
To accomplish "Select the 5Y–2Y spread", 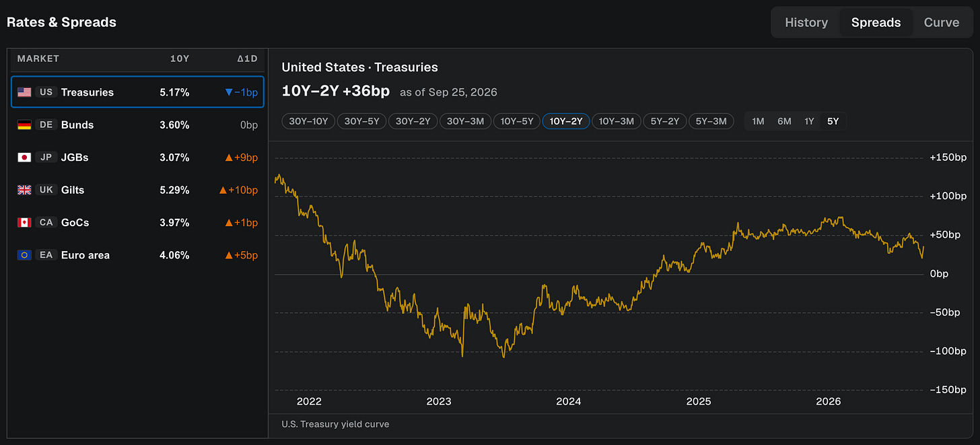I will click(x=665, y=121).
